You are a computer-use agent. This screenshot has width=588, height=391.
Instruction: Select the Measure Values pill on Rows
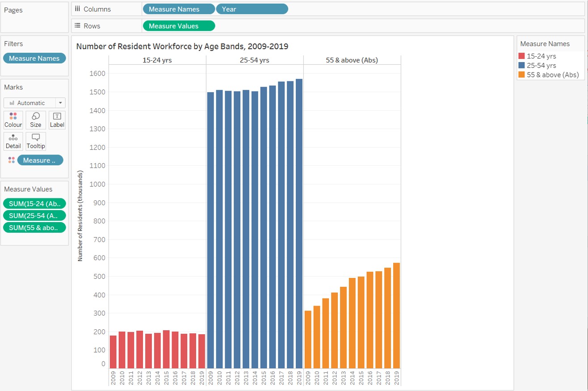[178, 25]
